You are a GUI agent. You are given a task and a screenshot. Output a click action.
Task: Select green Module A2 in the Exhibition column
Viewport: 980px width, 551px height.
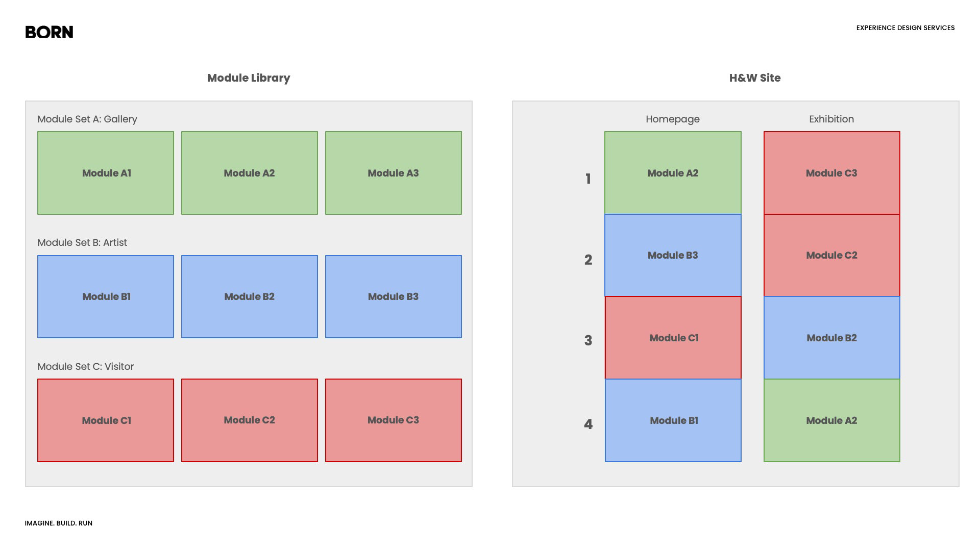831,420
